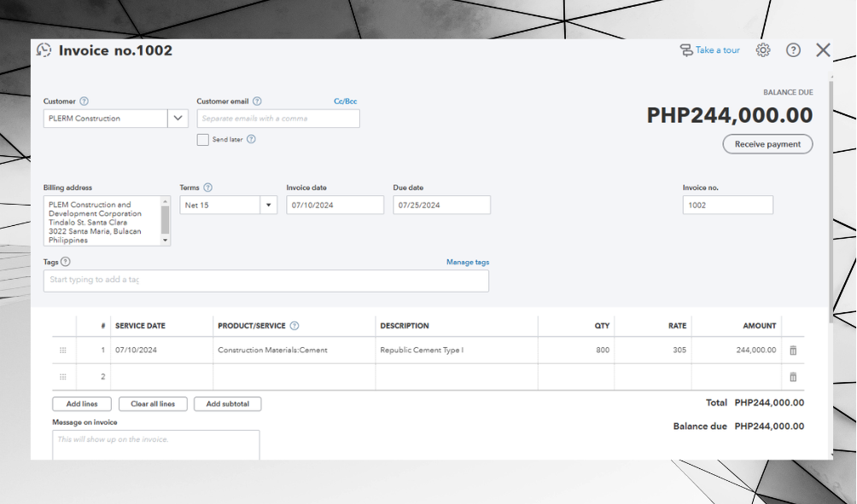Click the PLERM Construction customer field
Screen dimensions: 857x504
pos(106,119)
